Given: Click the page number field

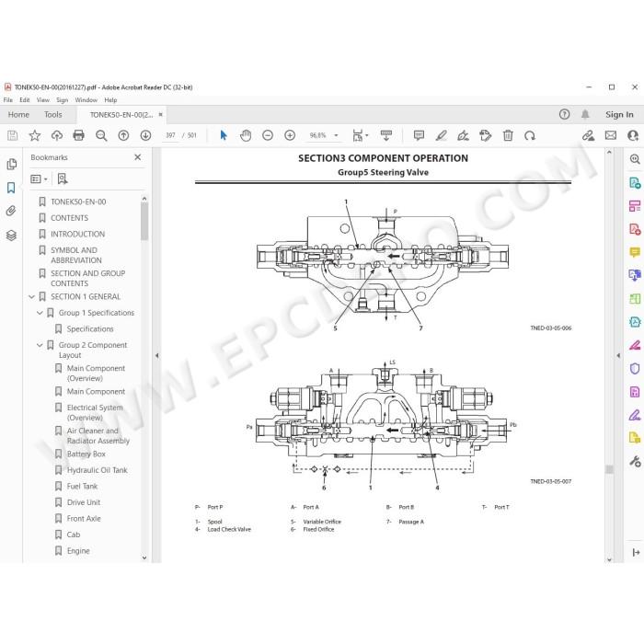Looking at the screenshot, I should (x=170, y=135).
